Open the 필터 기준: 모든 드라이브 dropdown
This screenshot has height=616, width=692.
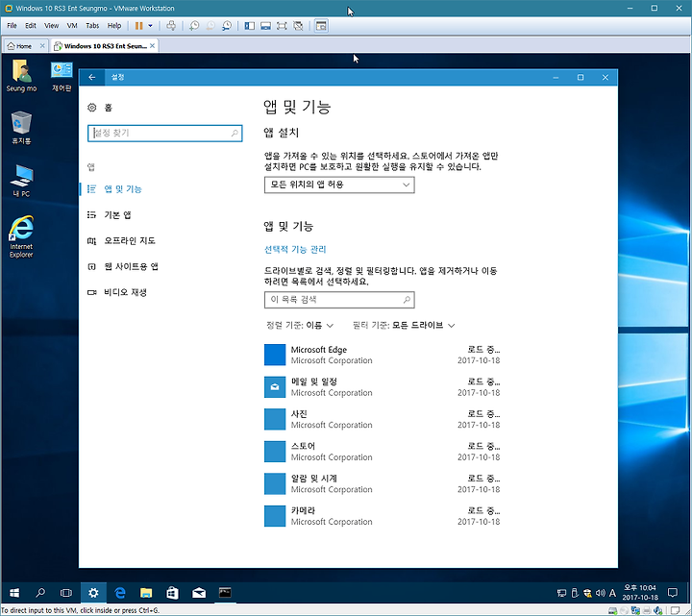coord(404,325)
